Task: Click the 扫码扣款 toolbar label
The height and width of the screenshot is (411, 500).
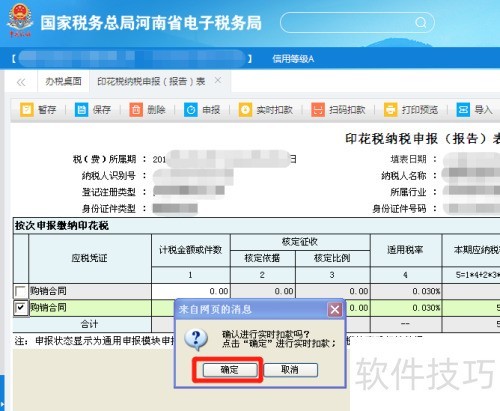Action: [347, 110]
